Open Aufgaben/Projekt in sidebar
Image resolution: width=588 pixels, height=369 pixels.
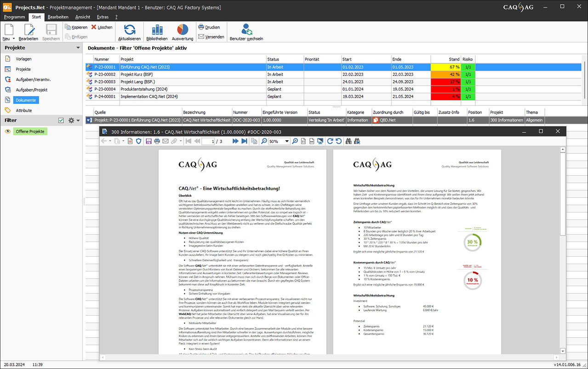(32, 90)
